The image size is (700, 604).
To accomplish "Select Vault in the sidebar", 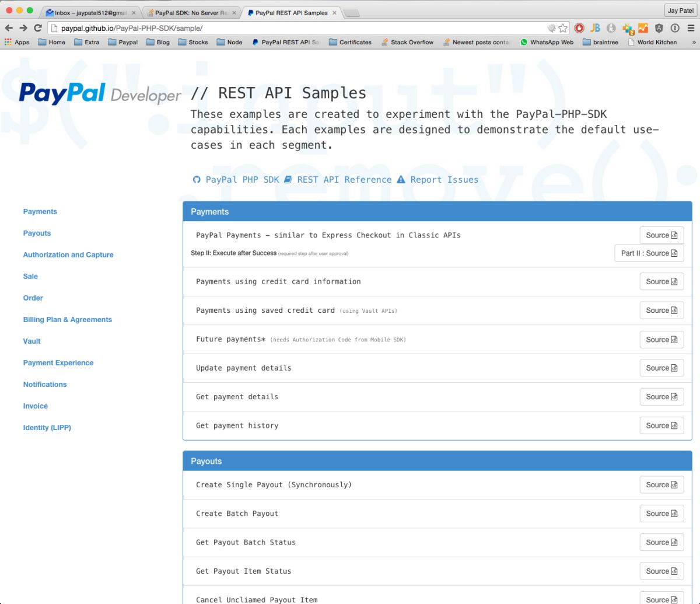I will click(x=32, y=341).
